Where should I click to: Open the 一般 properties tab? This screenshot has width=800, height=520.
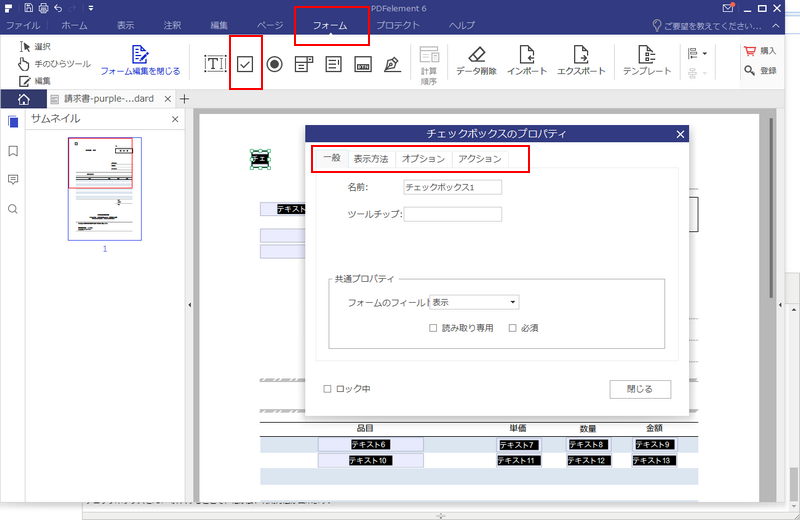pyautogui.click(x=332, y=158)
